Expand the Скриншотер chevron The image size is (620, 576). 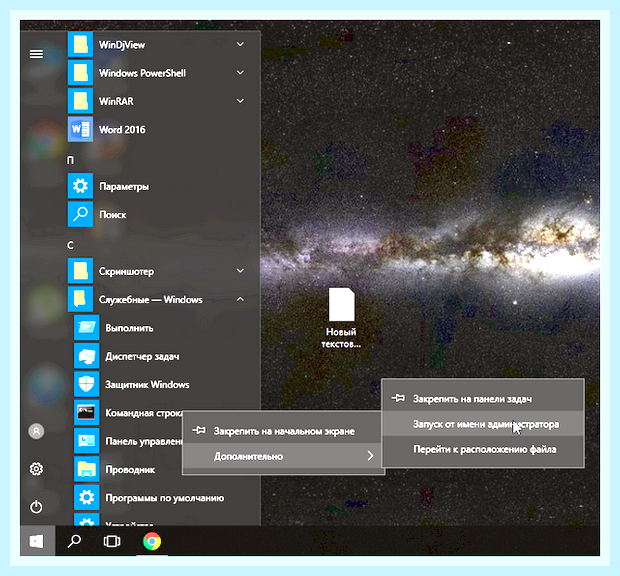point(240,271)
